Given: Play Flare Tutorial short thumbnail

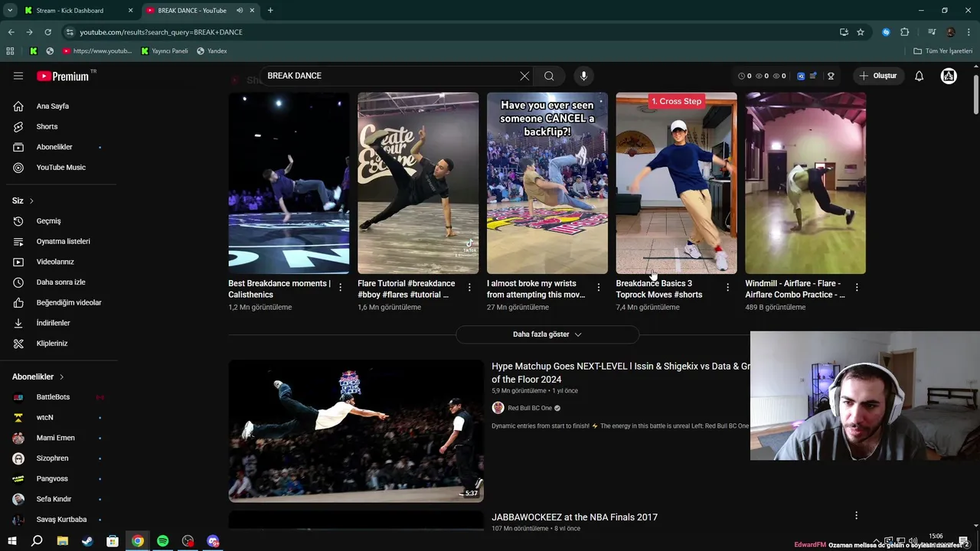Looking at the screenshot, I should click(x=418, y=183).
